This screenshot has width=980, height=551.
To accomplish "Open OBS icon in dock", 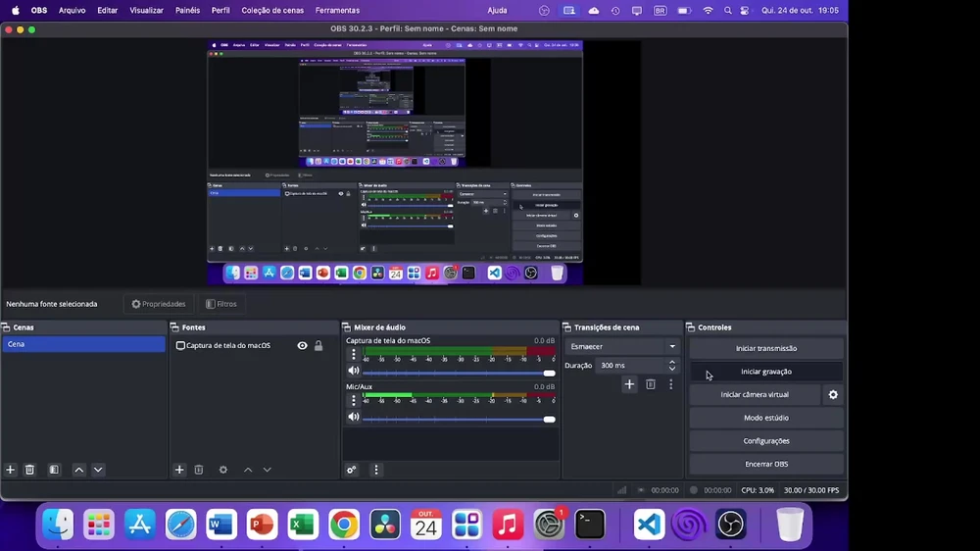I will (x=731, y=525).
